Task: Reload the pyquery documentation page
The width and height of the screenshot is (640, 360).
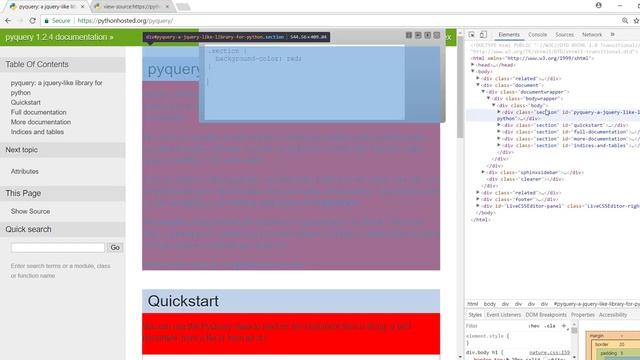Action: tap(33, 20)
